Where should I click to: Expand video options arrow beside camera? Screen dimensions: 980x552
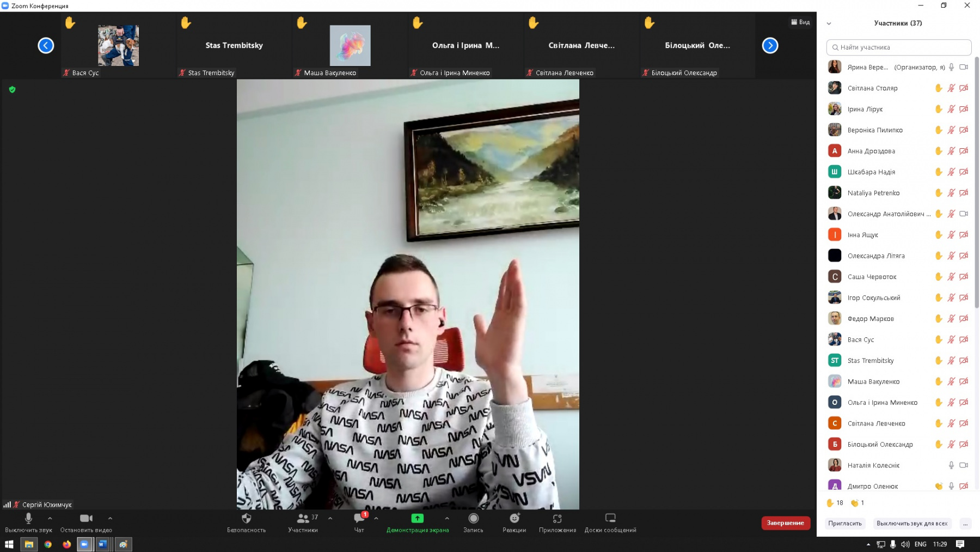pos(110,518)
